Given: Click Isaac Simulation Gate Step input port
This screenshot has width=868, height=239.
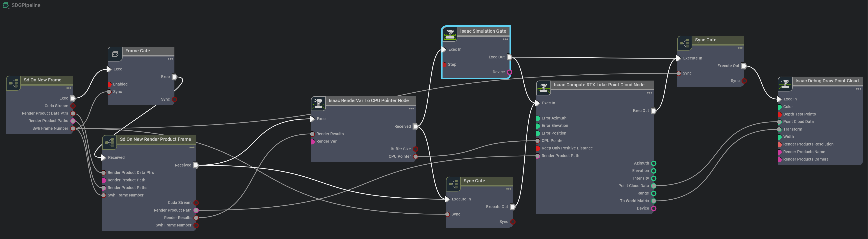Looking at the screenshot, I should [444, 65].
